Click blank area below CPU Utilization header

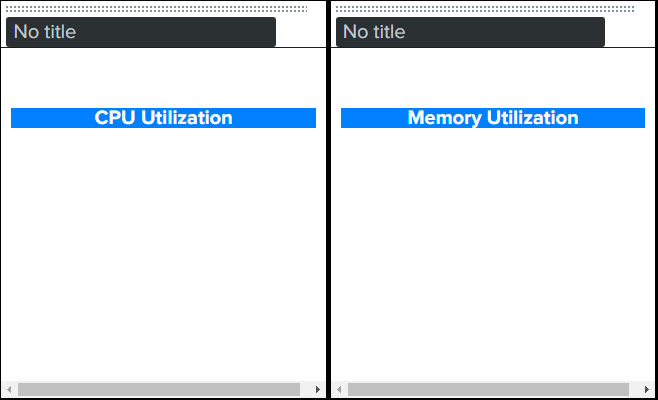[x=163, y=250]
